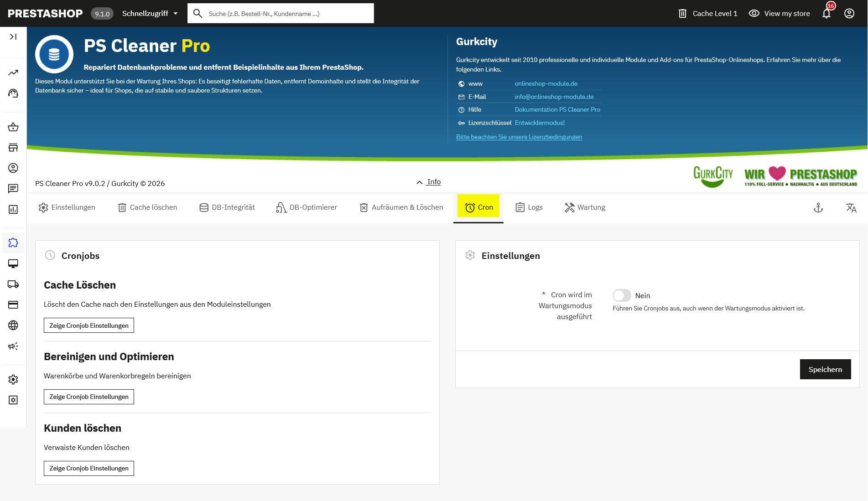Image resolution: width=868 pixels, height=501 pixels.
Task: Switch to the Einstellungen tab
Action: coord(67,207)
